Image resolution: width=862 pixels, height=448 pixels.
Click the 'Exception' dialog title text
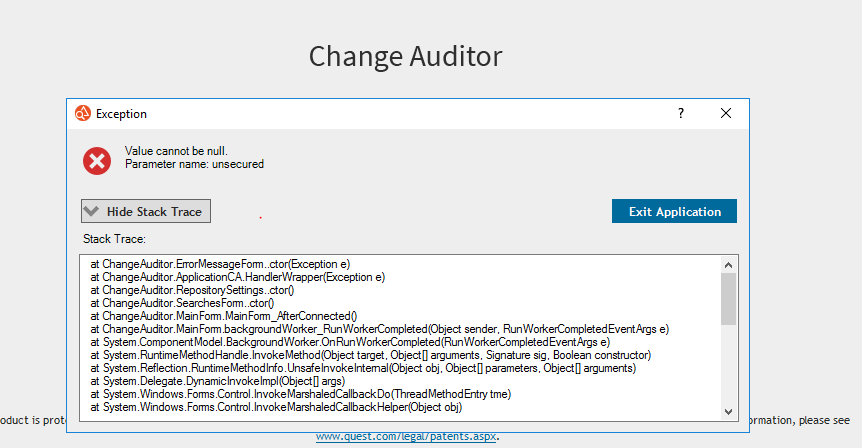coord(121,114)
